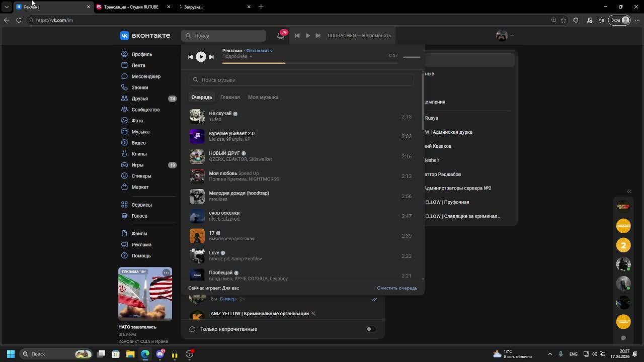Toggle Только непрочитанные switch
This screenshot has height=362, width=644.
coord(371,329)
